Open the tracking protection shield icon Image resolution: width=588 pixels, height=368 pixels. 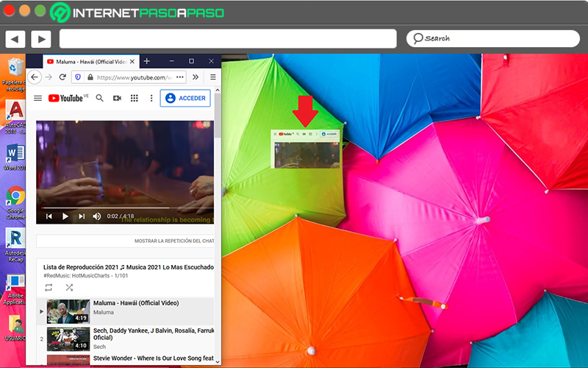point(78,77)
